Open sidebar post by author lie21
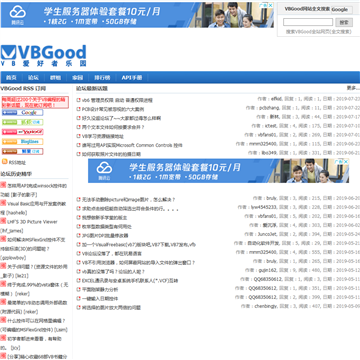The width and height of the screenshot is (360, 360). coord(33,271)
